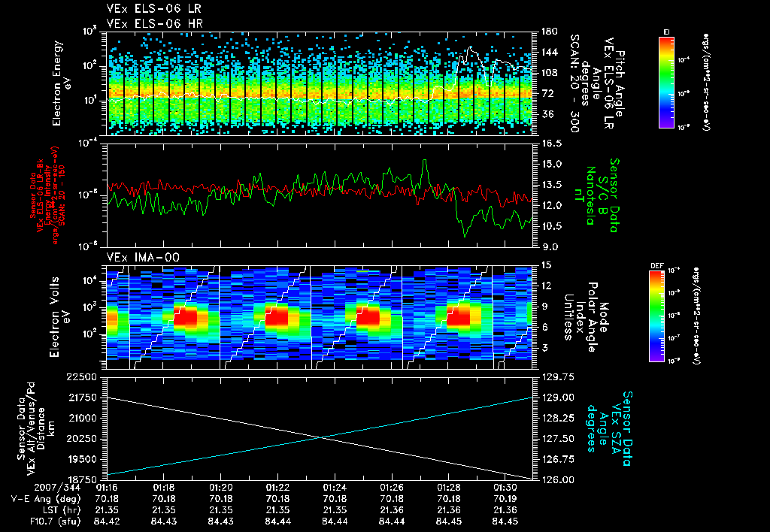
Task: Click the '01:26' time tick label
Action: coord(391,488)
